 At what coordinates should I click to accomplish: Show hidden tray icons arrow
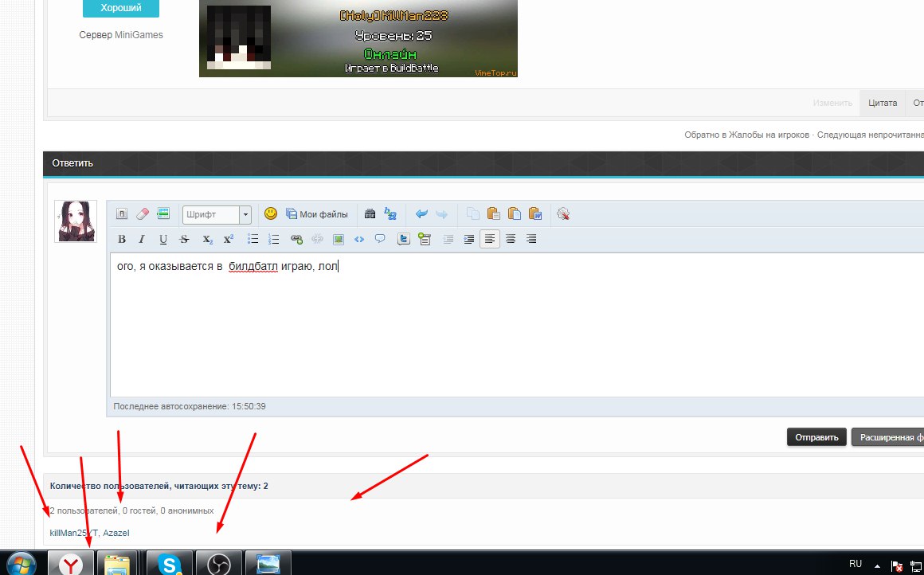point(878,565)
